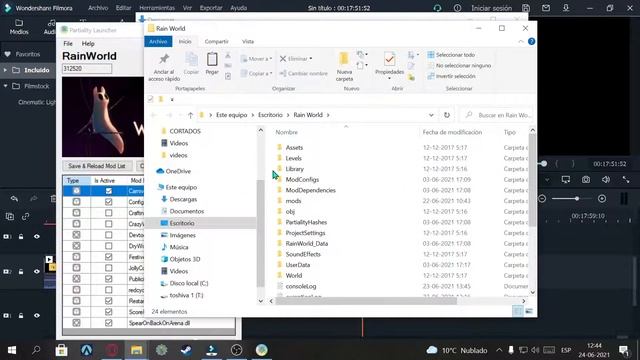Viewport: 640px width, 360px height.
Task: Toggle Is Active checkbox for DryWorld mod row
Action: click(x=109, y=246)
